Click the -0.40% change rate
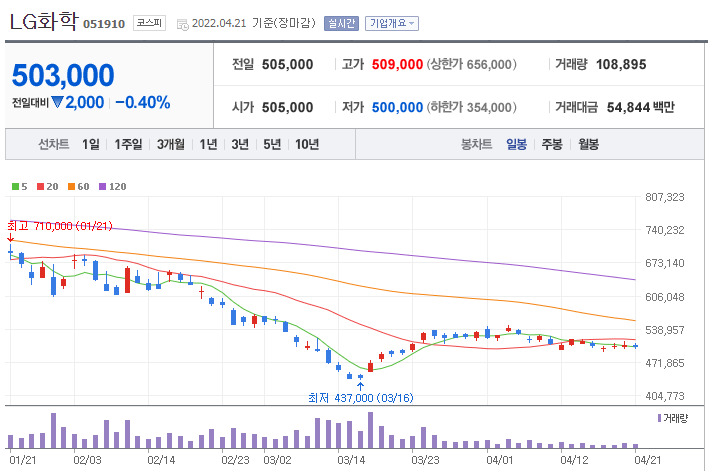The image size is (708, 471). (143, 103)
